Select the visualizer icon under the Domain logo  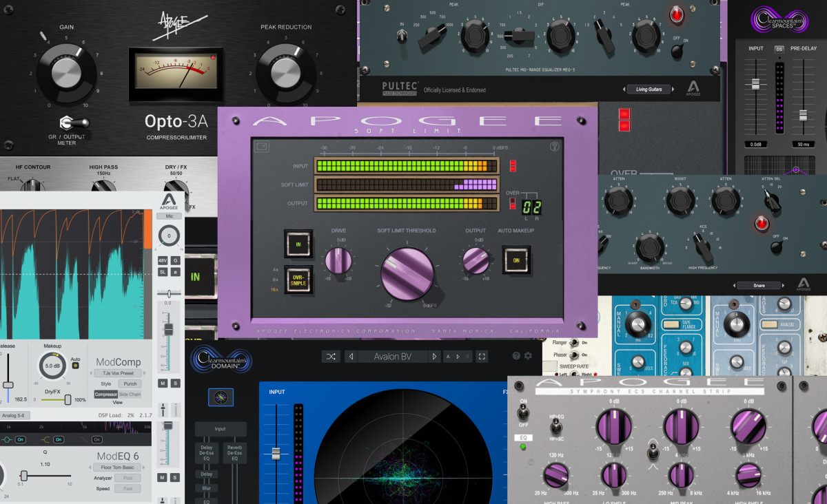[221, 397]
